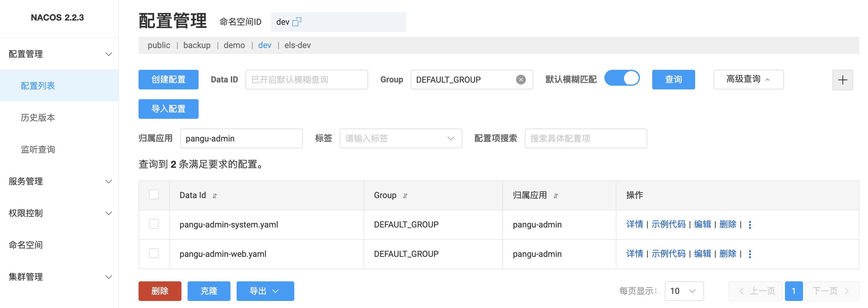The height and width of the screenshot is (308, 868).
Task: Sort by Data Id column
Action: [215, 196]
